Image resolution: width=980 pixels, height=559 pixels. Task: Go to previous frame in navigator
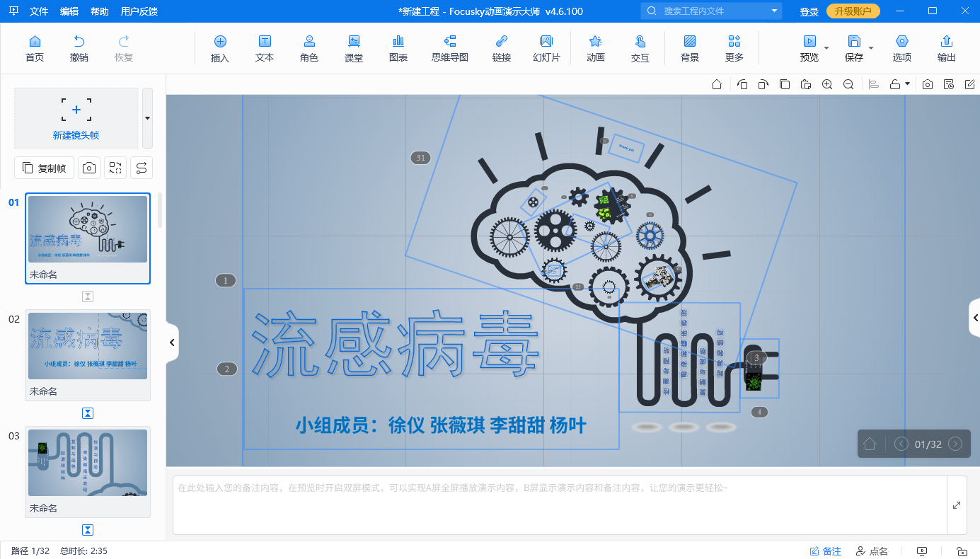(901, 444)
